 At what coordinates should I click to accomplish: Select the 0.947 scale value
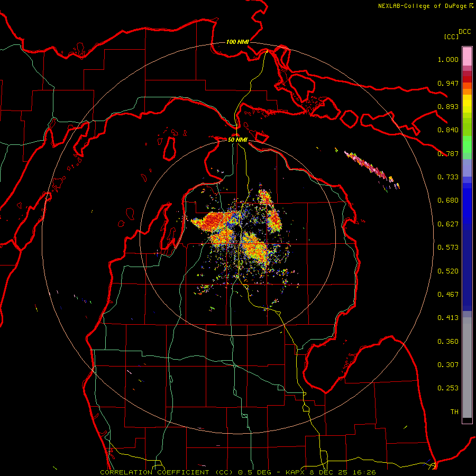pos(448,83)
